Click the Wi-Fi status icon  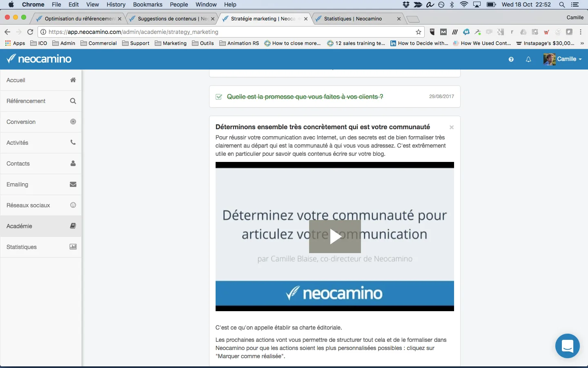coord(464,4)
